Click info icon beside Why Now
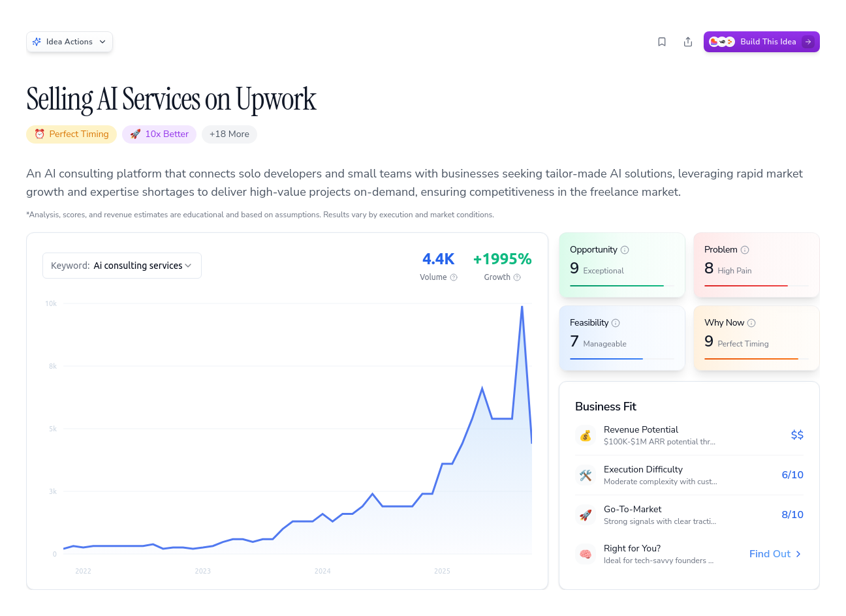Screen dimensions: 846x616 751,323
